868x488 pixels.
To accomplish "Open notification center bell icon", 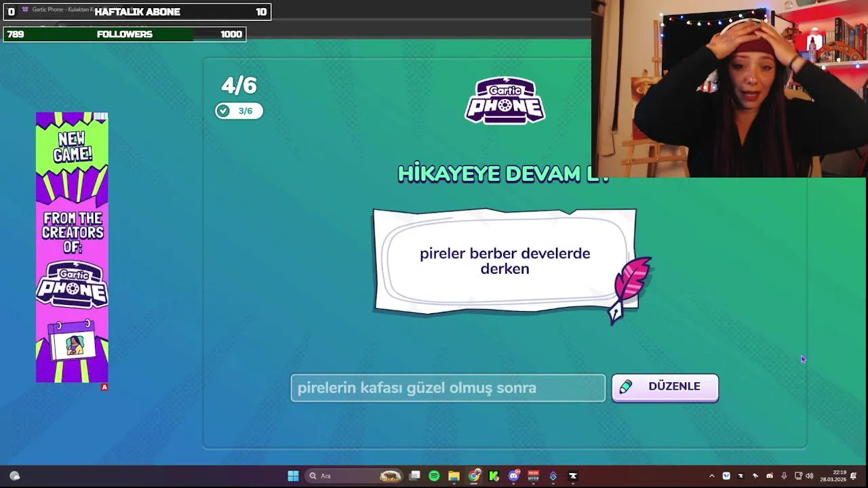I will [x=854, y=476].
